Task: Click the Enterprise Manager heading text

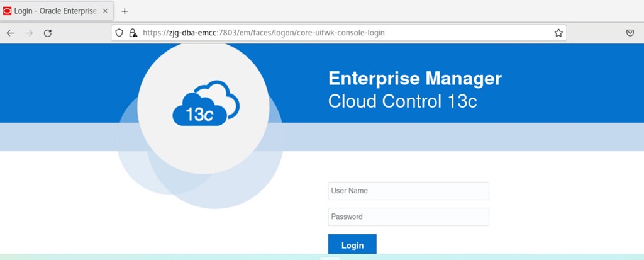Action: click(415, 78)
